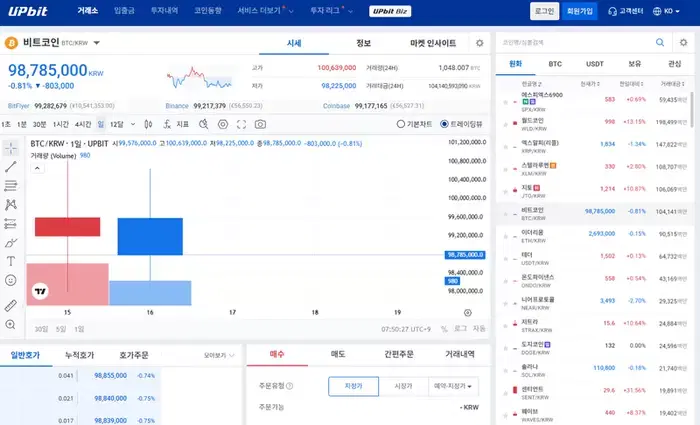
Task: Click the coin search magnifier icon
Action: [x=660, y=42]
